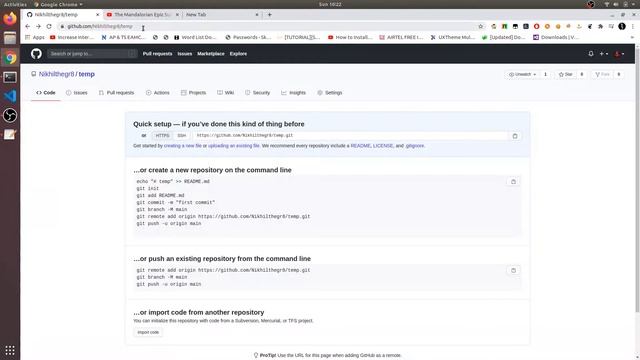This screenshot has height=360, width=640.
Task: Open the Chrome extensions puzzle icon
Action: pyautogui.click(x=600, y=26)
